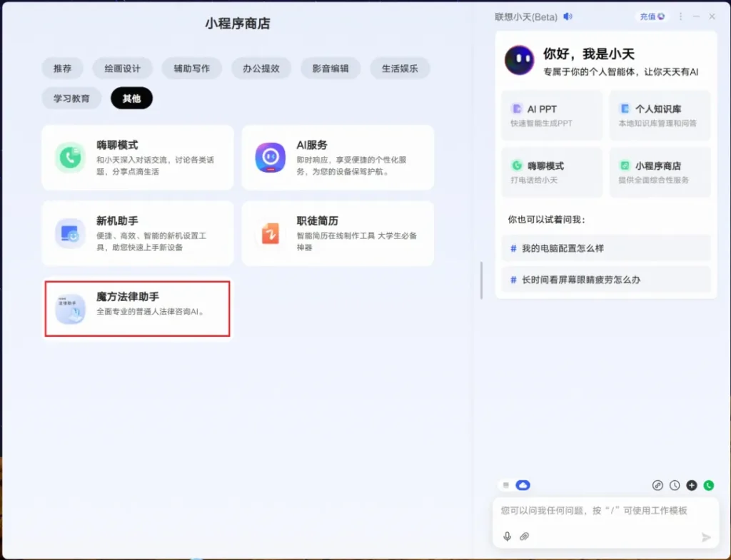Image resolution: width=731 pixels, height=560 pixels.
Task: Open the highlighted 魔方法律助手 legal assistant
Action: click(137, 308)
